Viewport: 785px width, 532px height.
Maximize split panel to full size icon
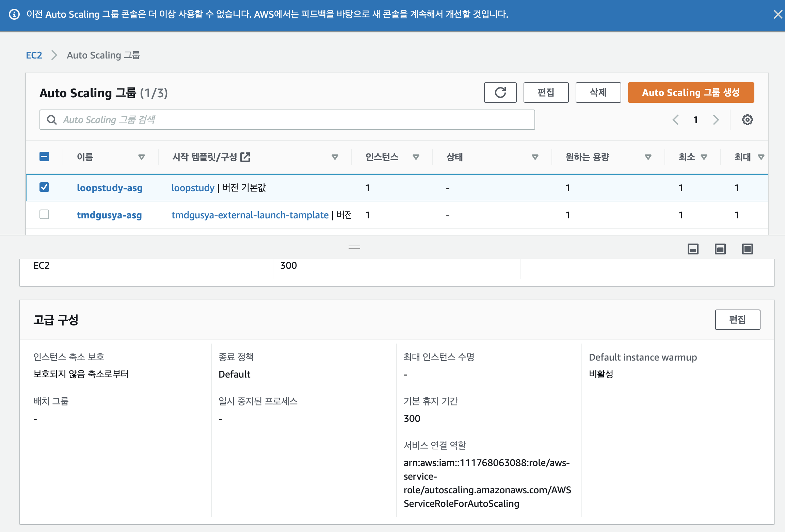(747, 249)
